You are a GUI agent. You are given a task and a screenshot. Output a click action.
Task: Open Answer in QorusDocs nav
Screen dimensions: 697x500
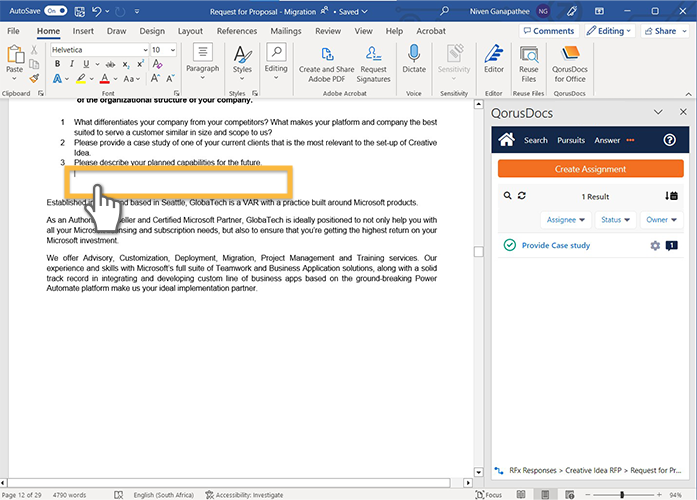[x=607, y=140]
